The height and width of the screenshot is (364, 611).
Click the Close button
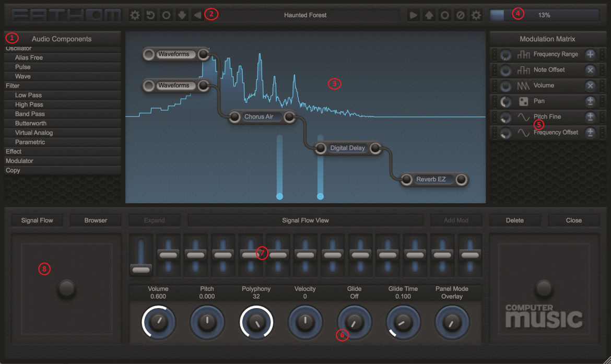click(573, 220)
